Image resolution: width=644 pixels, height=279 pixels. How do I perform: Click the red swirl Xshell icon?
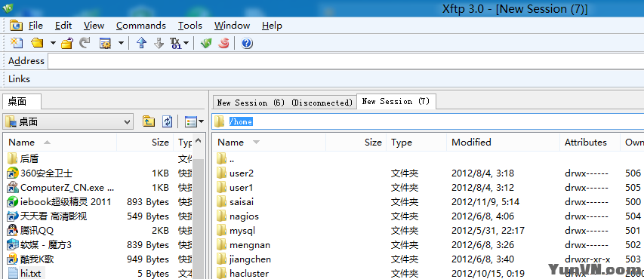click(223, 43)
